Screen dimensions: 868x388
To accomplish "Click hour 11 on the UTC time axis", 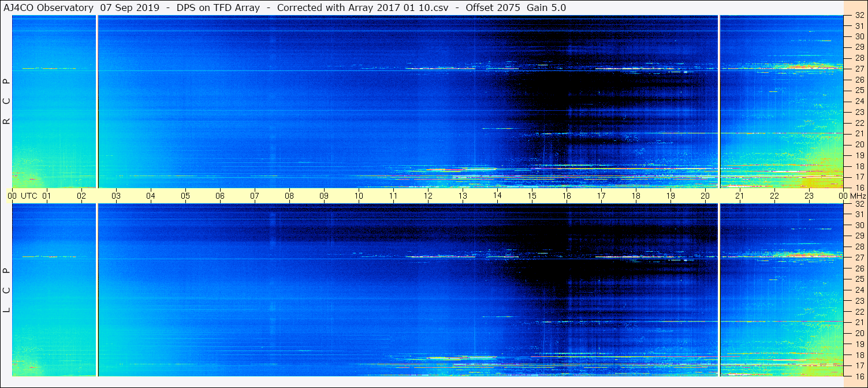I will [x=393, y=196].
